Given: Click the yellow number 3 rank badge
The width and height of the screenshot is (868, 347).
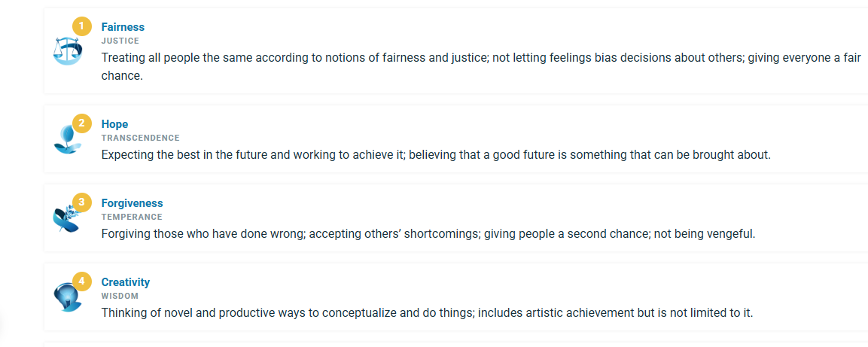Looking at the screenshot, I should click(81, 202).
